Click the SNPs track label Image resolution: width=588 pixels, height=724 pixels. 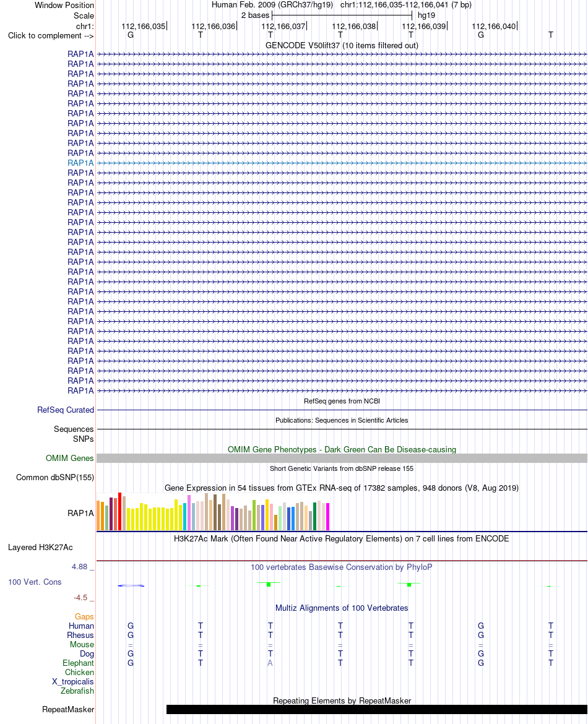83,439
